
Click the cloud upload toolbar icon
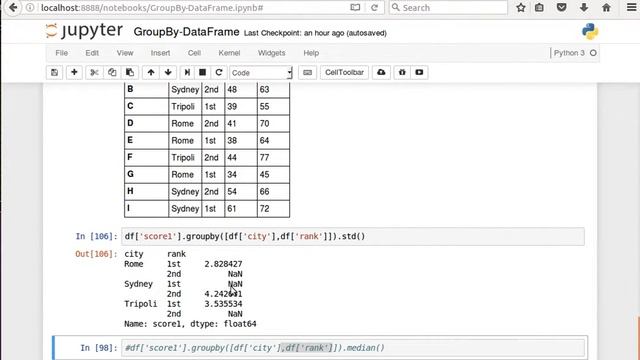point(381,72)
